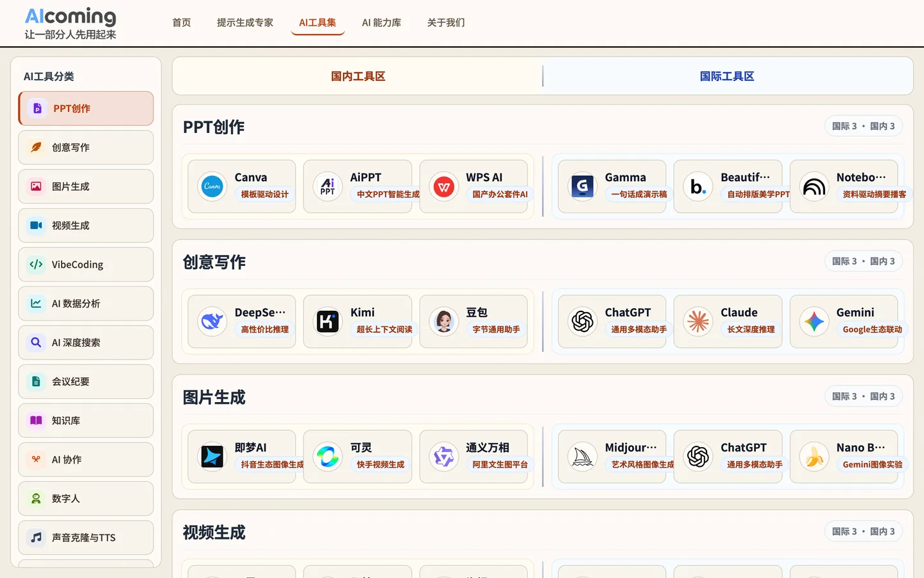The height and width of the screenshot is (578, 924).
Task: Open the 首页 navigation item
Action: coord(182,22)
